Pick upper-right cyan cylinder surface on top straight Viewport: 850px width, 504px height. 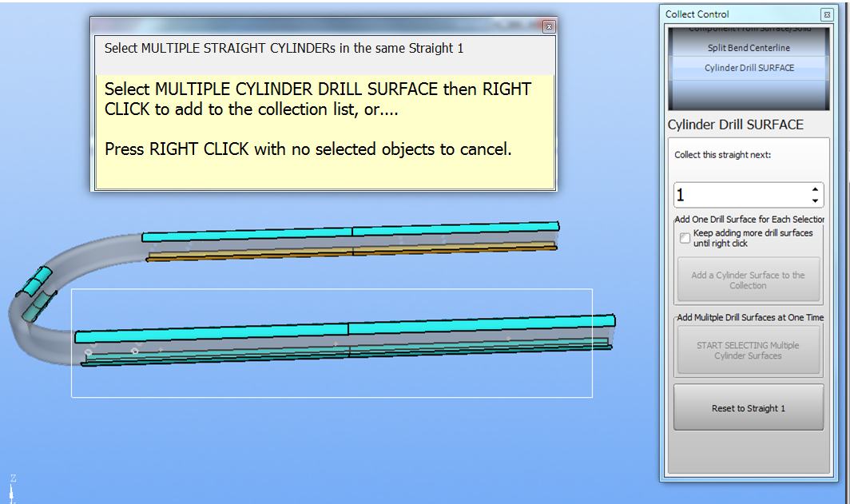pos(454,229)
